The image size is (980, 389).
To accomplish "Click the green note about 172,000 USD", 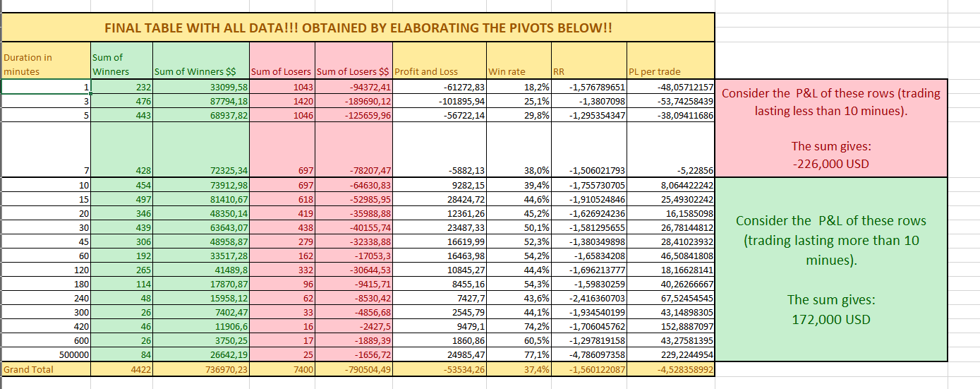I will tap(831, 270).
